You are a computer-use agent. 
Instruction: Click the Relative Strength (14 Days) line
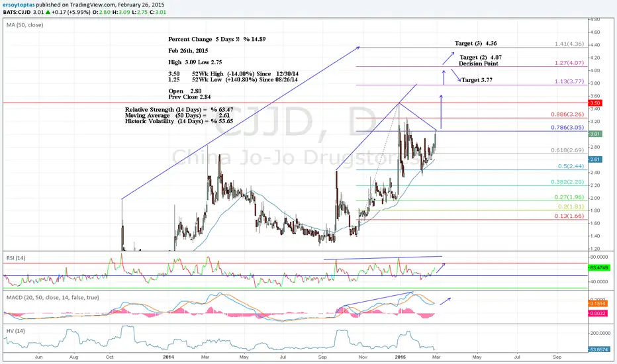[179, 110]
